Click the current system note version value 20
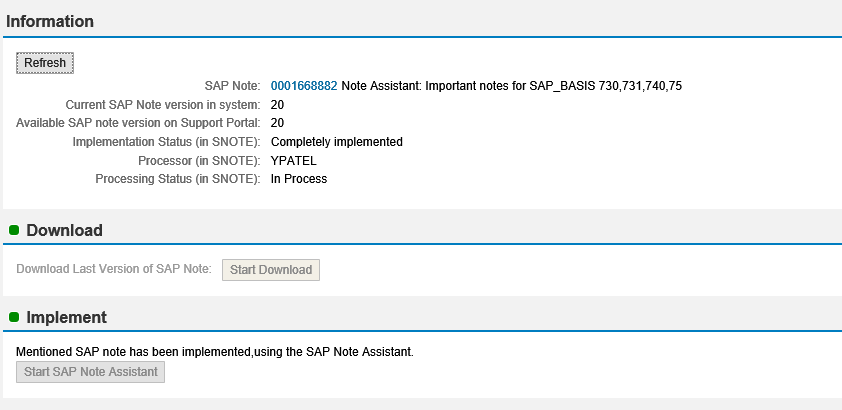 [x=277, y=105]
